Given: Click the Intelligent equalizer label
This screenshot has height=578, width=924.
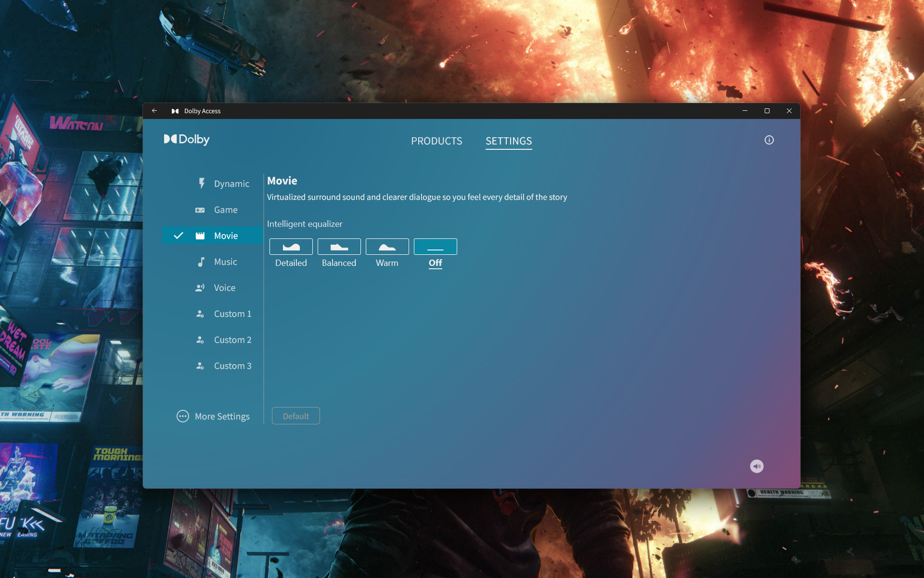Looking at the screenshot, I should click(x=305, y=224).
